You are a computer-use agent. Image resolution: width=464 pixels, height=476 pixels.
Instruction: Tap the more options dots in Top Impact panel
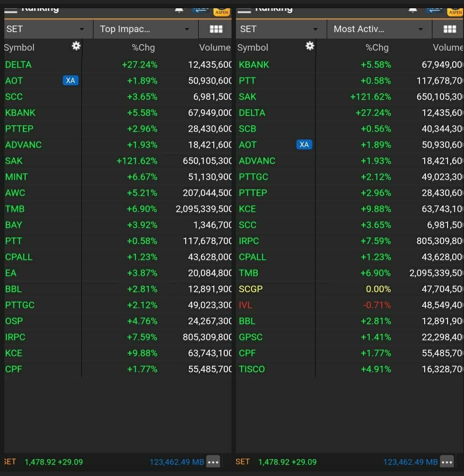[213, 462]
